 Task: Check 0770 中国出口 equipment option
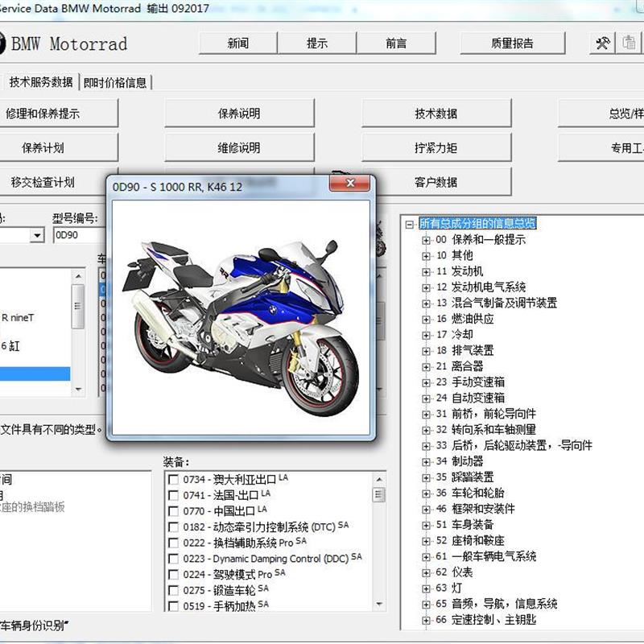(x=173, y=511)
